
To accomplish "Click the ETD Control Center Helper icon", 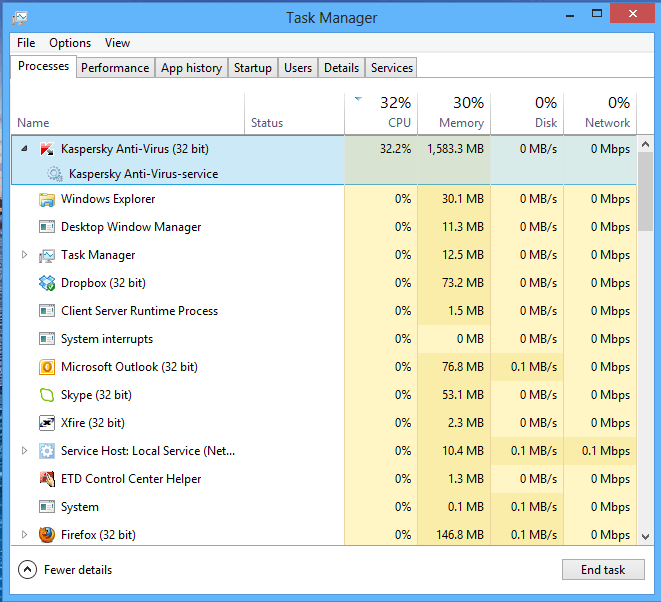I will click(47, 479).
